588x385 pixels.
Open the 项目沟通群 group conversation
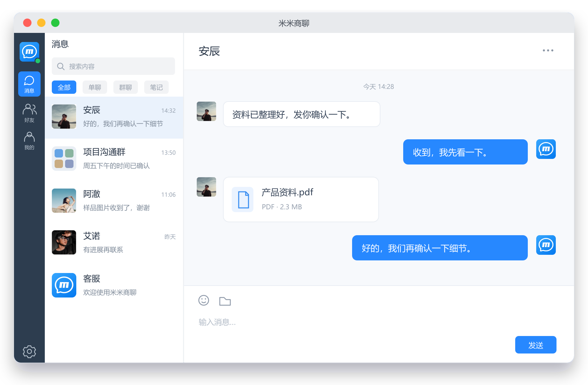114,159
